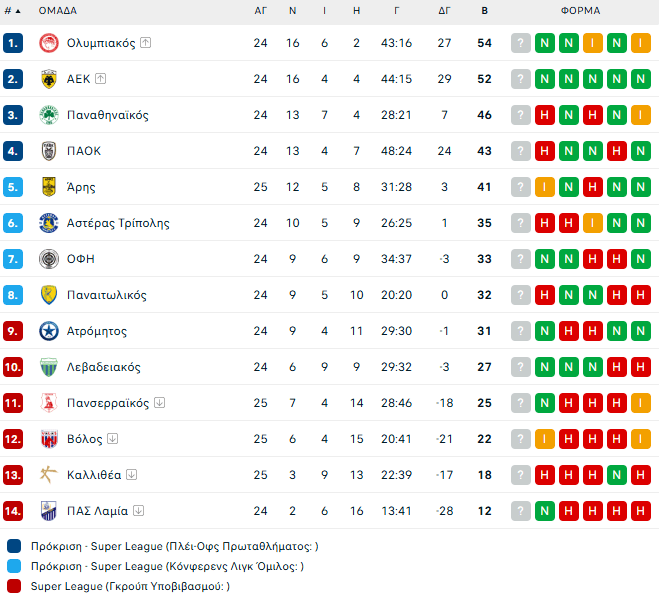Click the Λεβαδειακός team crest

click(48, 367)
